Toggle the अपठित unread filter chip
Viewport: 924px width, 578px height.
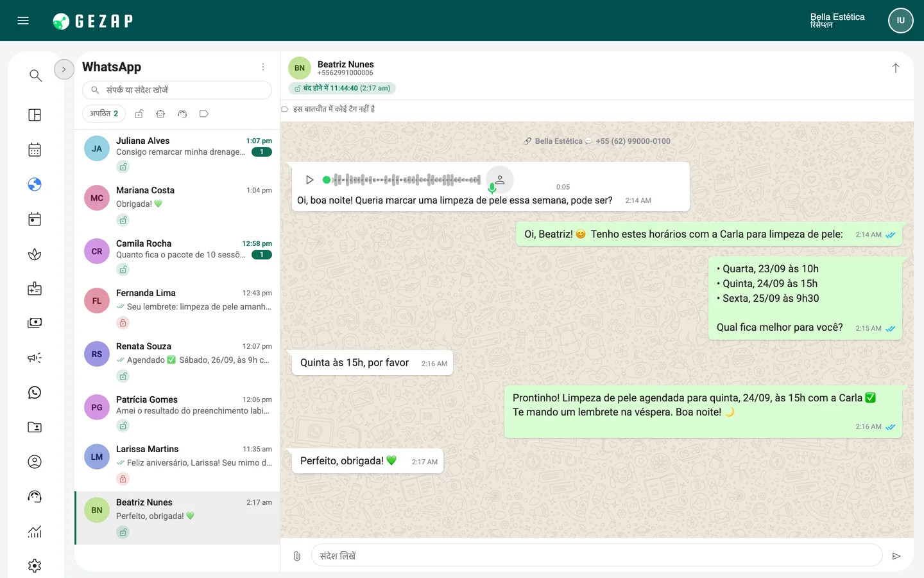[104, 114]
